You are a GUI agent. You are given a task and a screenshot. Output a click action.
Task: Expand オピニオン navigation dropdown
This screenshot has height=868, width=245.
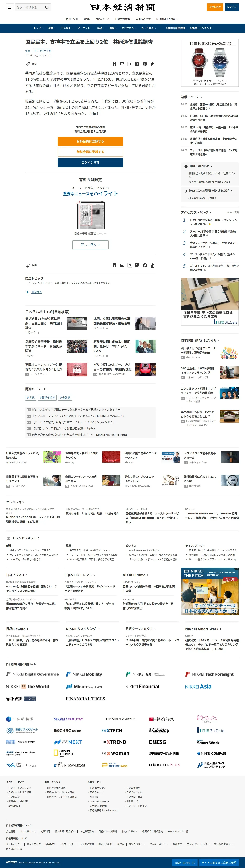click(129, 28)
